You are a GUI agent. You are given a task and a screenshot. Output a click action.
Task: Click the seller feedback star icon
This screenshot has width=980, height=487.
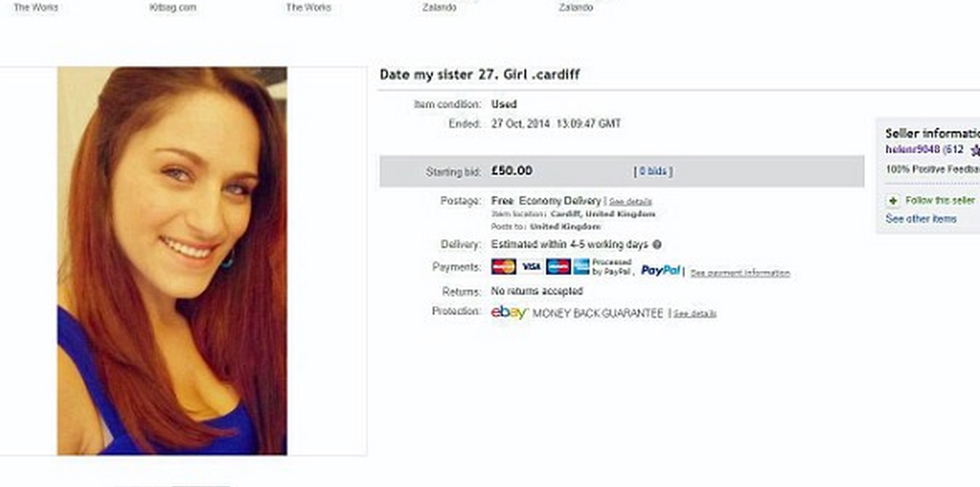tap(975, 150)
